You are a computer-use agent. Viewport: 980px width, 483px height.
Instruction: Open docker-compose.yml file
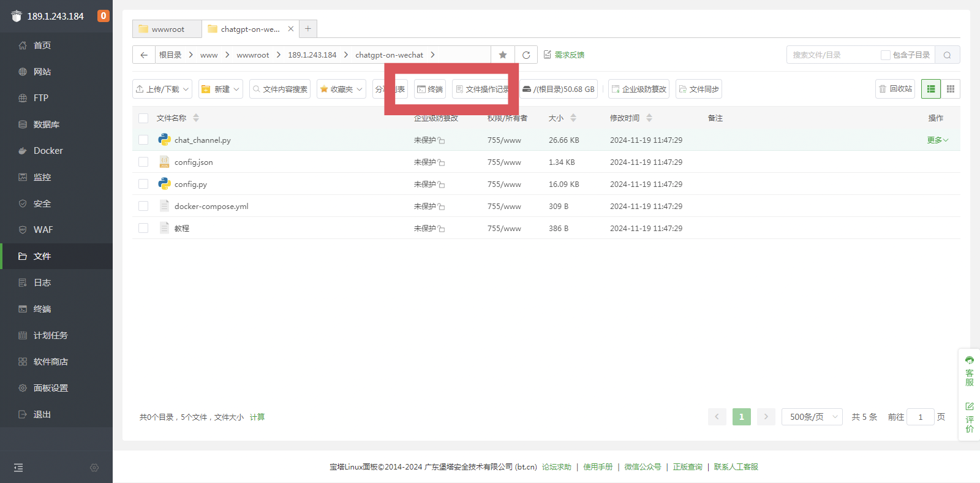pyautogui.click(x=211, y=207)
